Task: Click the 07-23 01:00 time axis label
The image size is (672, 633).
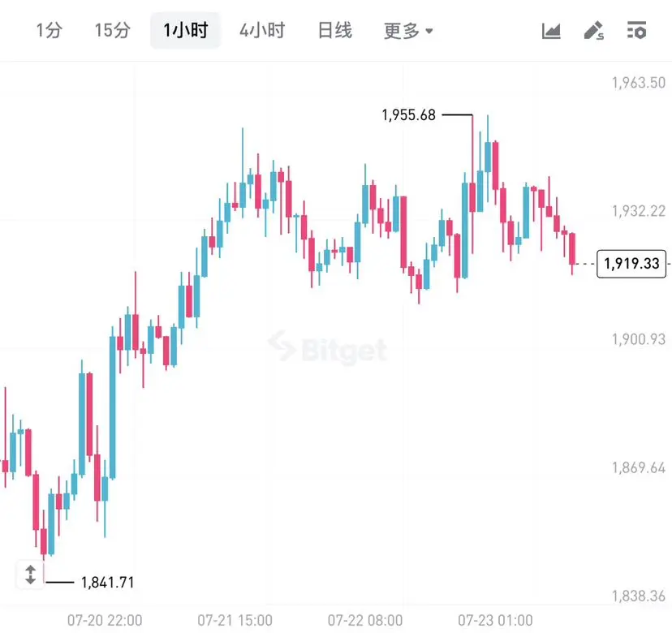Action: coord(495,620)
